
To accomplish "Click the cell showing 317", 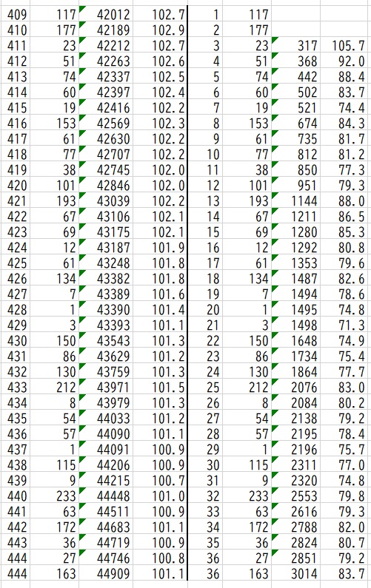I will tap(296, 45).
